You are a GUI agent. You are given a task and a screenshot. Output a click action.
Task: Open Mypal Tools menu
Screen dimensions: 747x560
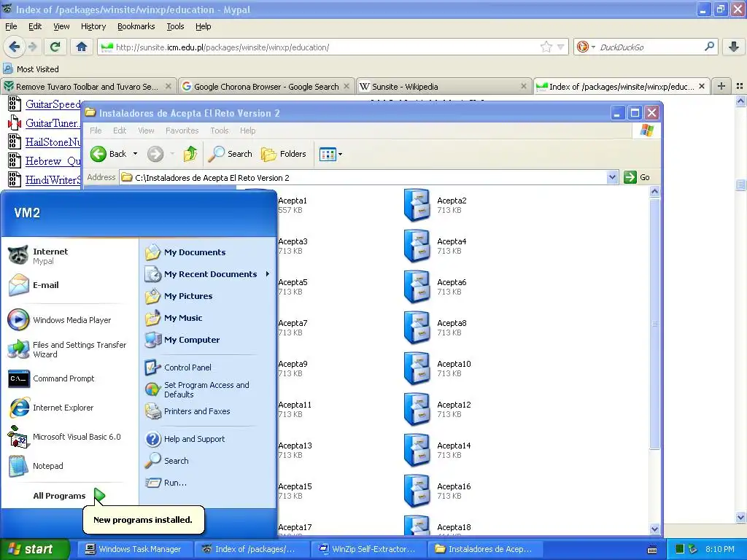point(175,26)
